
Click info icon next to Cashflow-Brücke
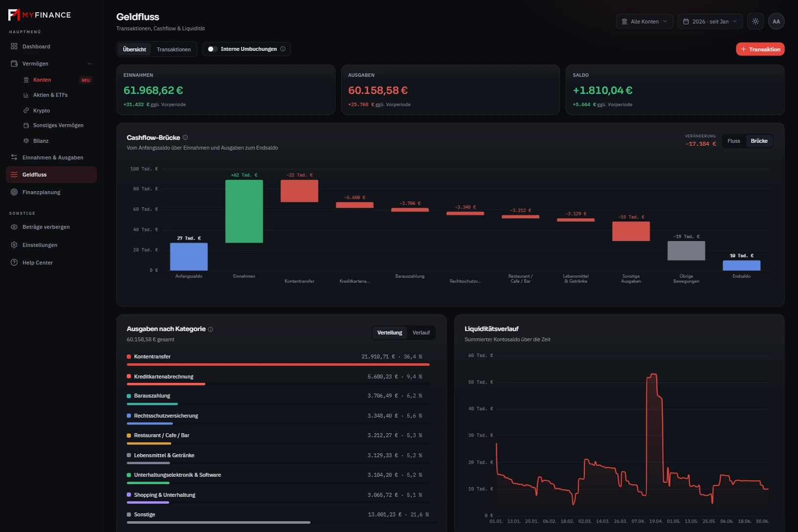click(185, 137)
